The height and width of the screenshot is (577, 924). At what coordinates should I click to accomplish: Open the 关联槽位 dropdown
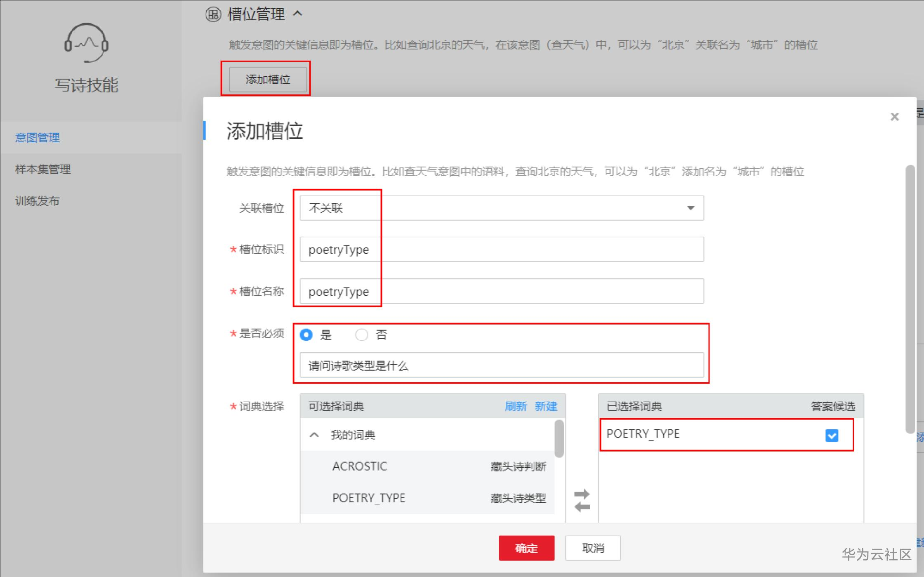click(x=501, y=208)
